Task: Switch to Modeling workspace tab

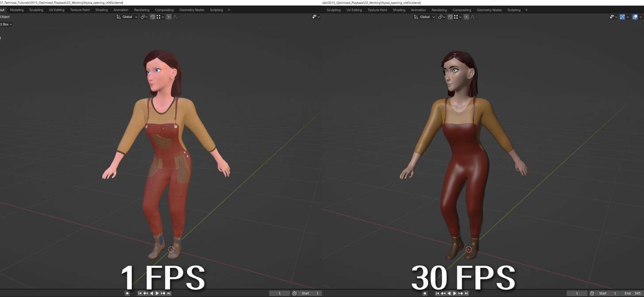Action: (x=17, y=10)
